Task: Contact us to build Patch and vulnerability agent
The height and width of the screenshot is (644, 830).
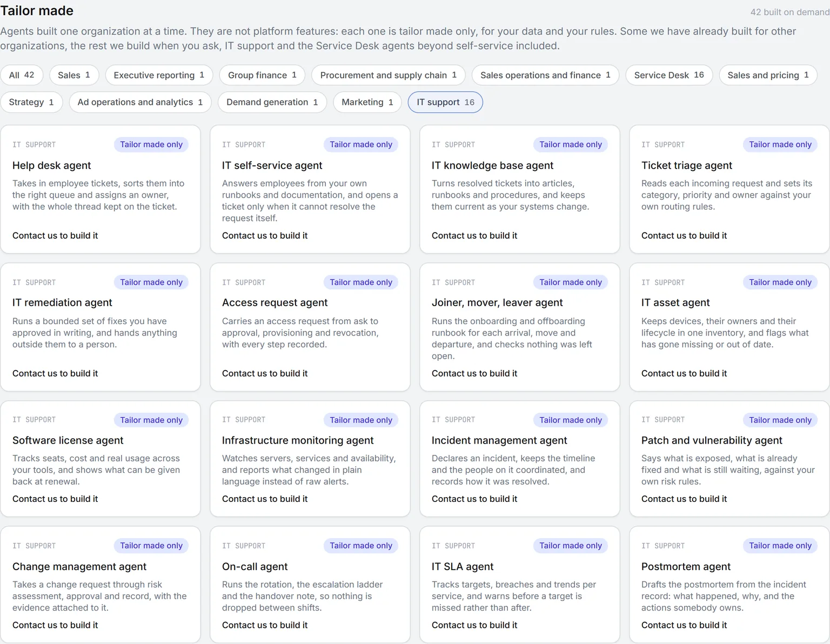Action: (684, 499)
